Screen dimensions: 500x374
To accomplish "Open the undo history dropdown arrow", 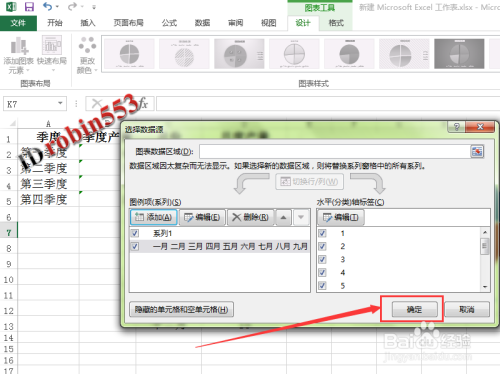I will 57,7.
